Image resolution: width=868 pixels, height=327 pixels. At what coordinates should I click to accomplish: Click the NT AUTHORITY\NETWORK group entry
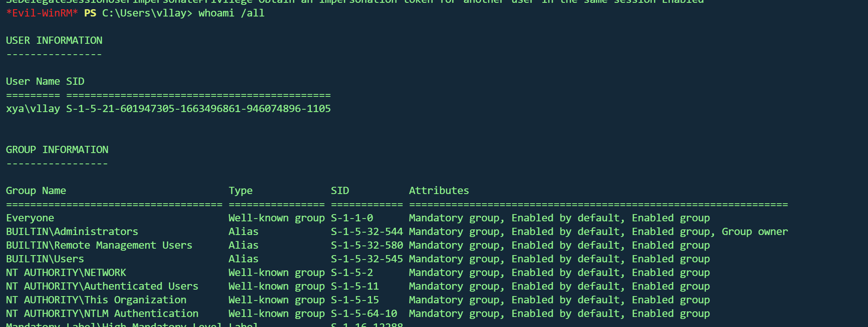[x=66, y=273]
